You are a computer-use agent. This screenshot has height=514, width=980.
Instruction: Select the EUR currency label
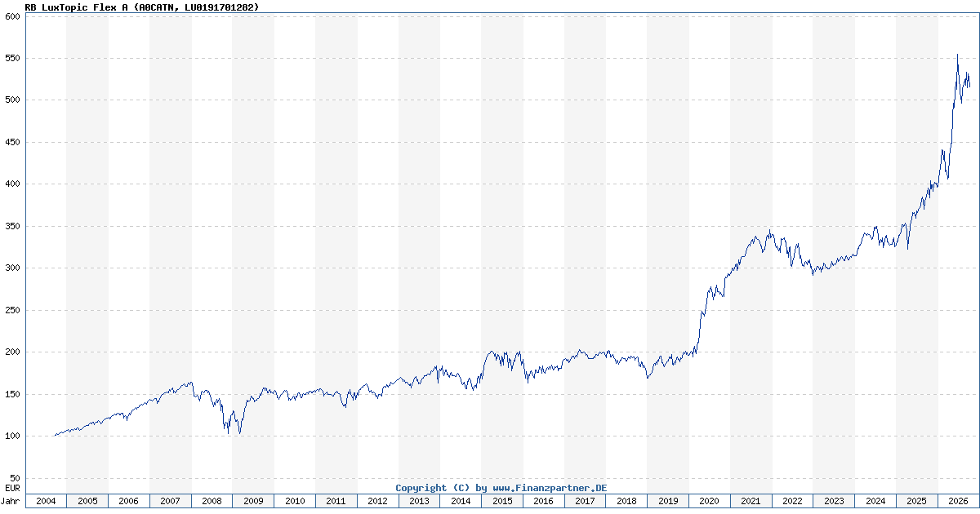(12, 487)
